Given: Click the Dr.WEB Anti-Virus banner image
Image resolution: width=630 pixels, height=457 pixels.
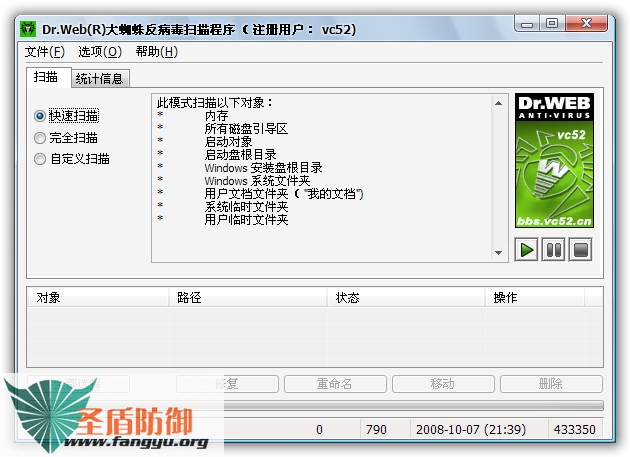Looking at the screenshot, I should [554, 161].
